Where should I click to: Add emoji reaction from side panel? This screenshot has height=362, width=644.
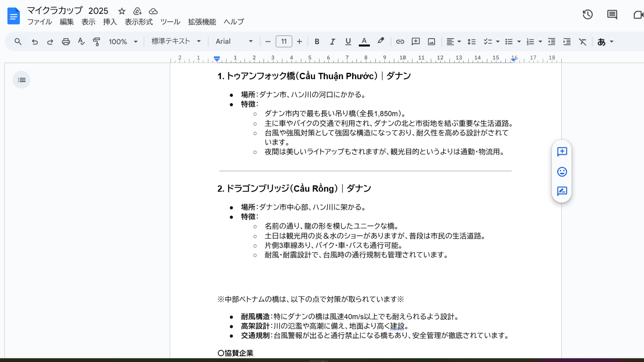click(562, 172)
